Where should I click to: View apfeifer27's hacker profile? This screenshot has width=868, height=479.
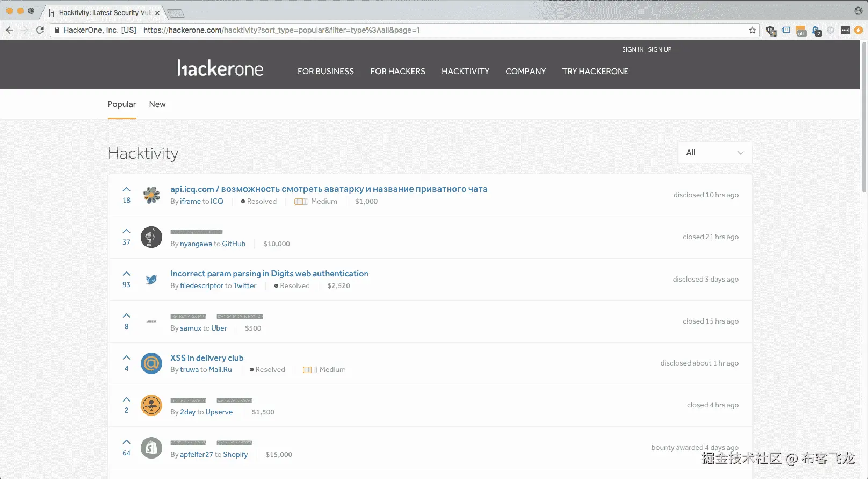pyautogui.click(x=197, y=455)
